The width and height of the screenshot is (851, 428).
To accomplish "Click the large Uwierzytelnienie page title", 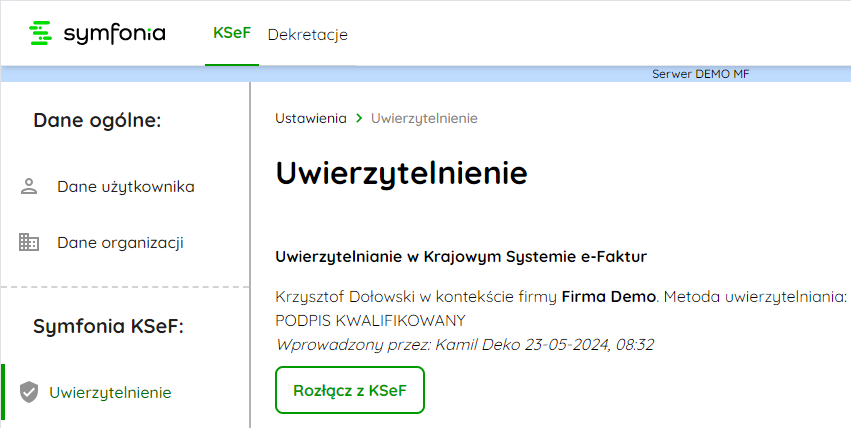I will pos(402,173).
